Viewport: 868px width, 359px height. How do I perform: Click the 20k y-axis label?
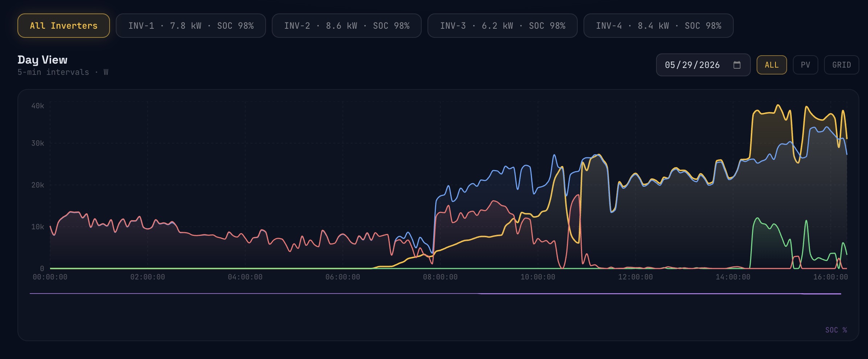38,185
